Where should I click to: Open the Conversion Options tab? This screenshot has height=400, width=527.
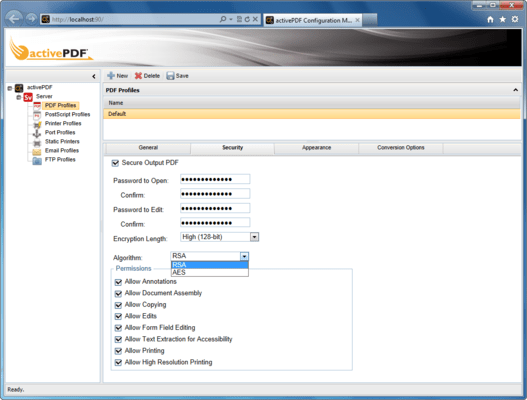point(401,148)
